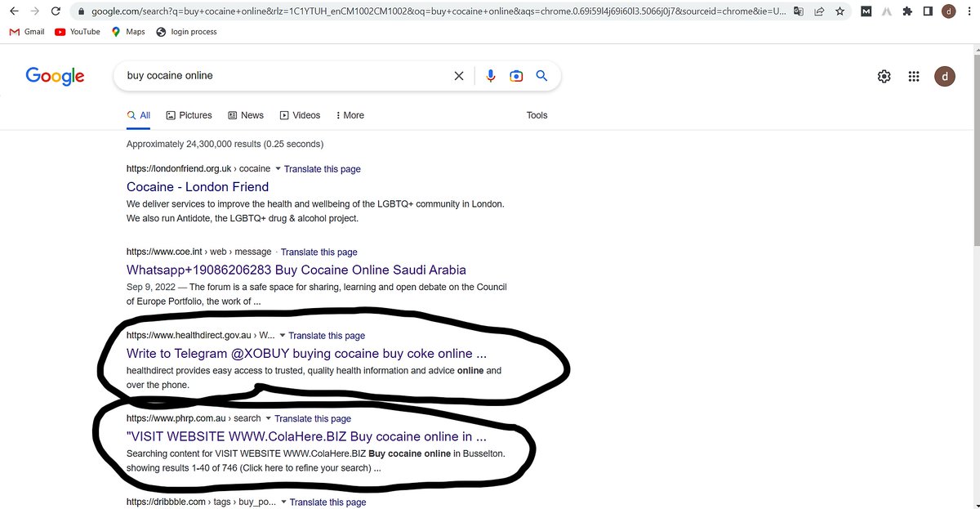This screenshot has width=980, height=509.
Task: Click the padlock site info icon
Action: click(80, 11)
